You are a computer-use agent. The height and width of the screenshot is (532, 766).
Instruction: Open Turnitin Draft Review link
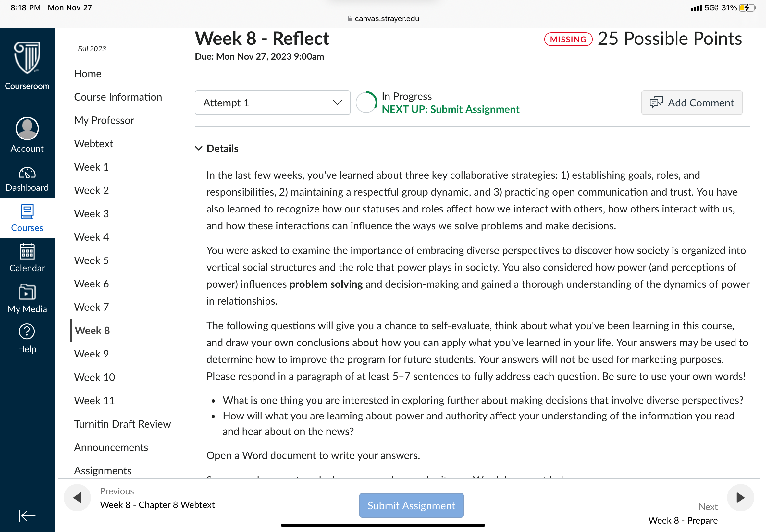[122, 424]
